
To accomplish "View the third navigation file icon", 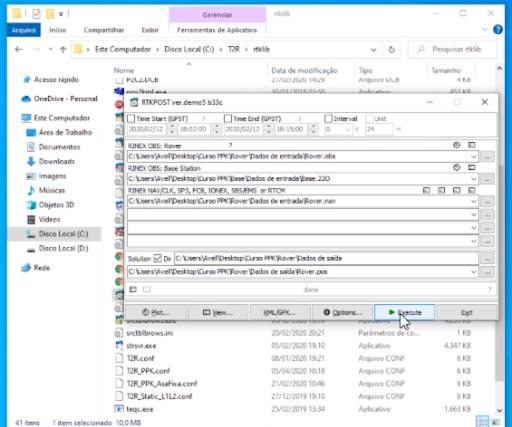I will [457, 190].
